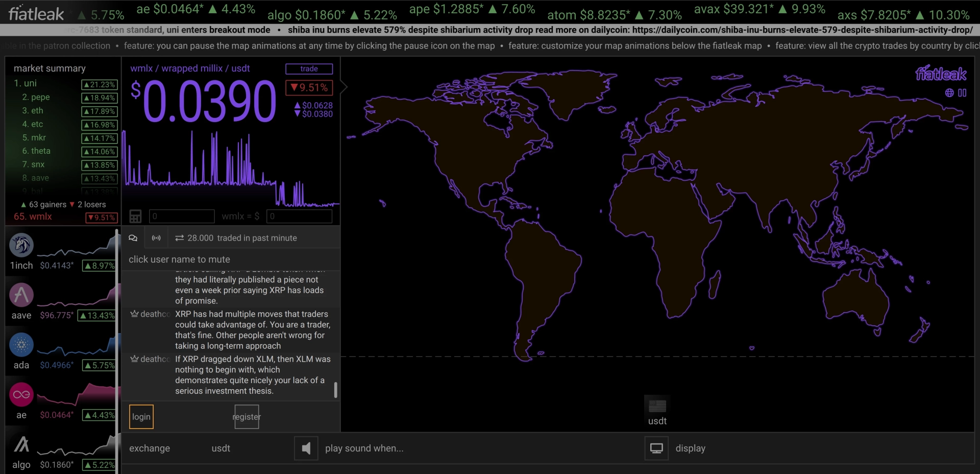The image size is (980, 474).
Task: Click the wmlx / wrapped millix / usdt heading
Action: tap(190, 68)
